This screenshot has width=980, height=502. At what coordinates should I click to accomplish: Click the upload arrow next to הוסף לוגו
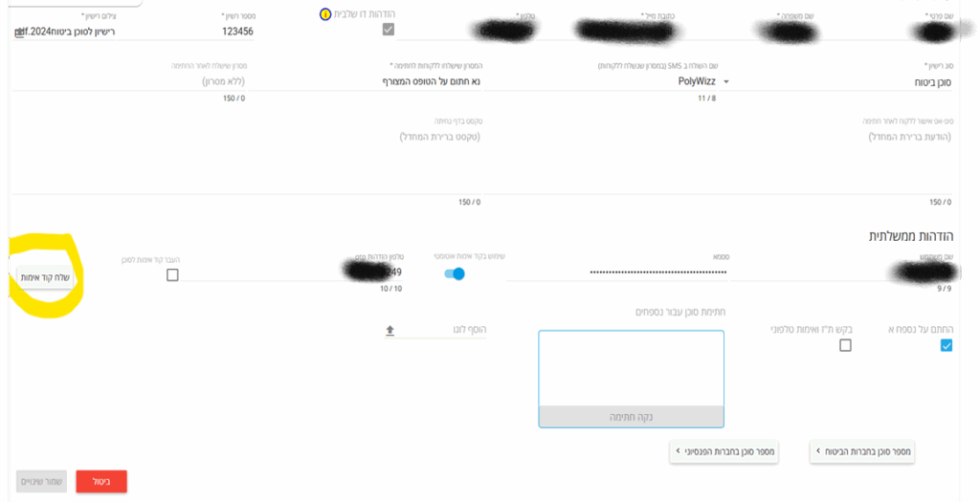[390, 330]
